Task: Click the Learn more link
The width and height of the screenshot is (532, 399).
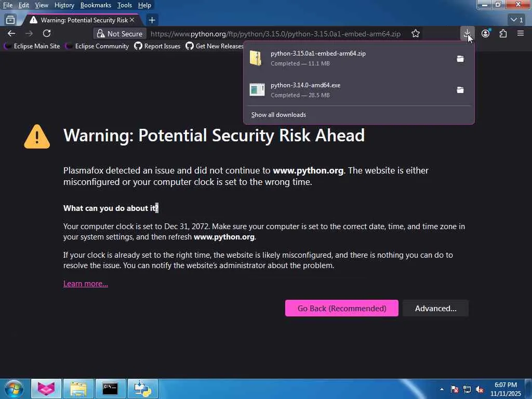Action: point(86,284)
